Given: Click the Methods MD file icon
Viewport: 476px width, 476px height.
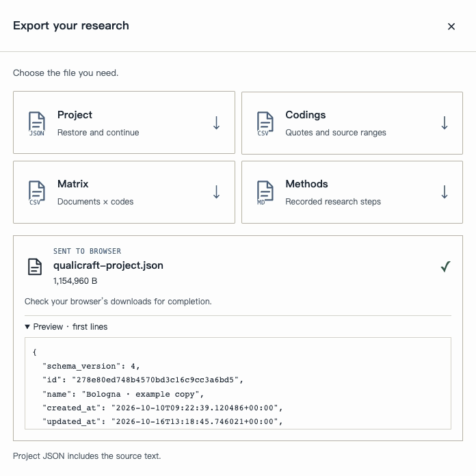Looking at the screenshot, I should 265,193.
